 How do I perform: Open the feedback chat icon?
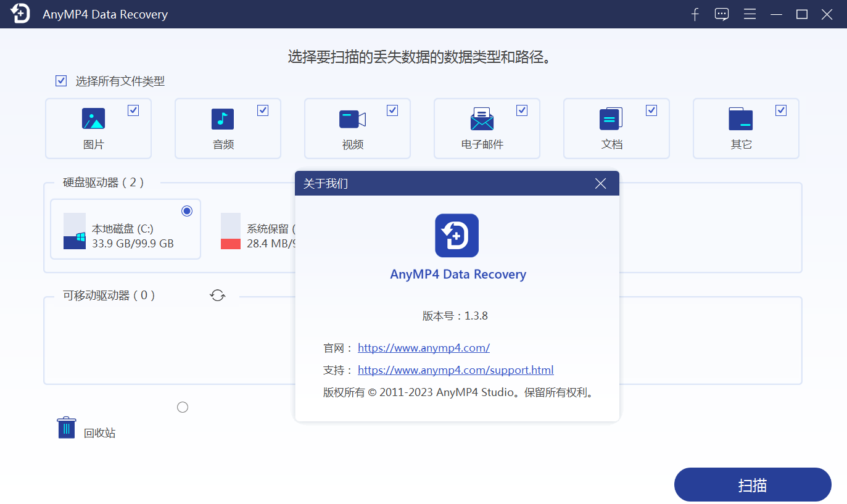722,14
